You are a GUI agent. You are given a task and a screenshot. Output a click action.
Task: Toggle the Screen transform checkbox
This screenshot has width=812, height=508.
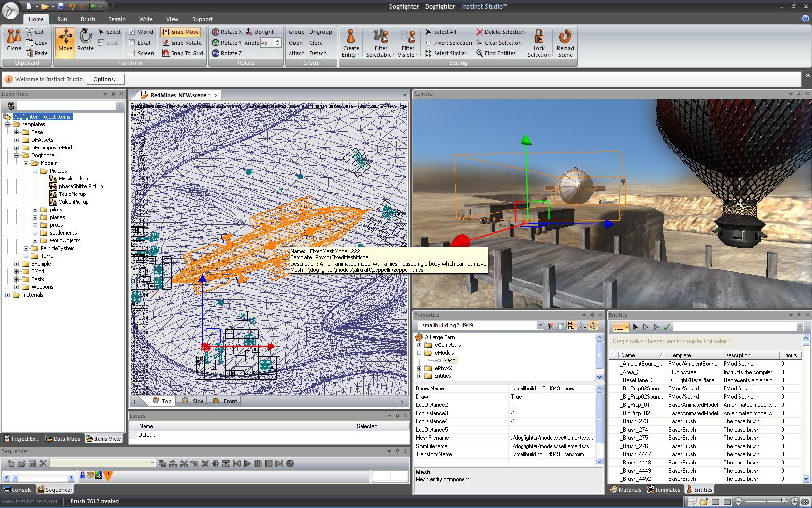(x=132, y=53)
